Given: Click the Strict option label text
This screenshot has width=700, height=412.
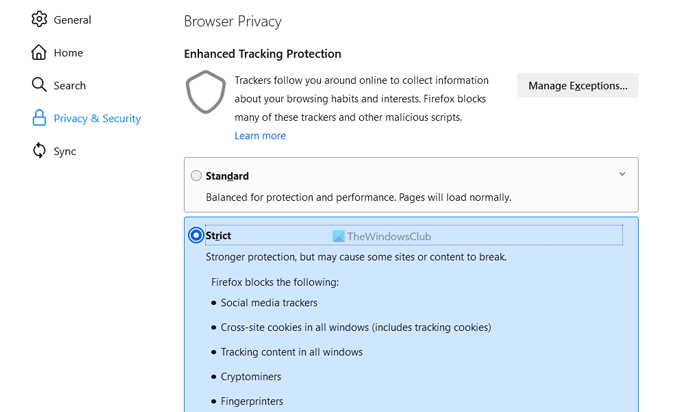Looking at the screenshot, I should pyautogui.click(x=218, y=236).
